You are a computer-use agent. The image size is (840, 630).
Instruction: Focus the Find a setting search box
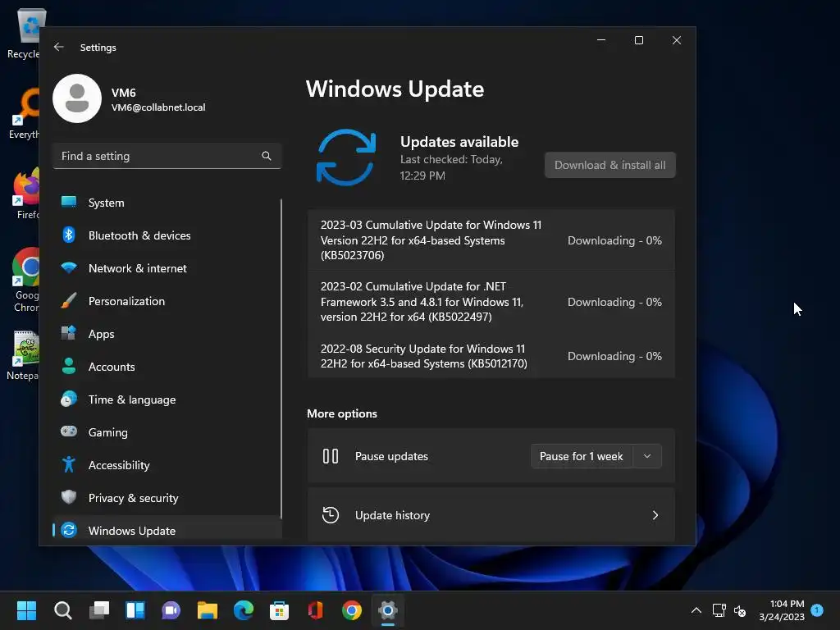[167, 156]
